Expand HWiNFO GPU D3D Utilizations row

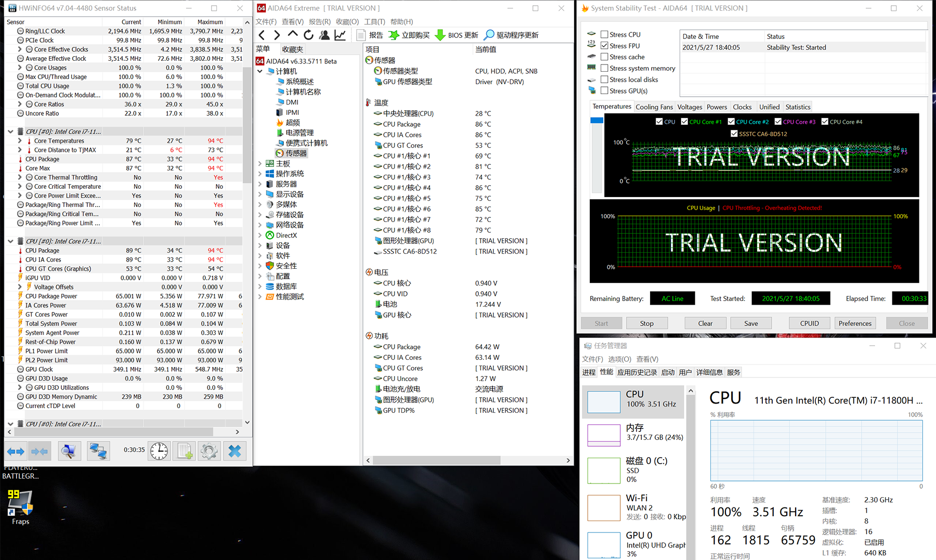click(x=20, y=387)
